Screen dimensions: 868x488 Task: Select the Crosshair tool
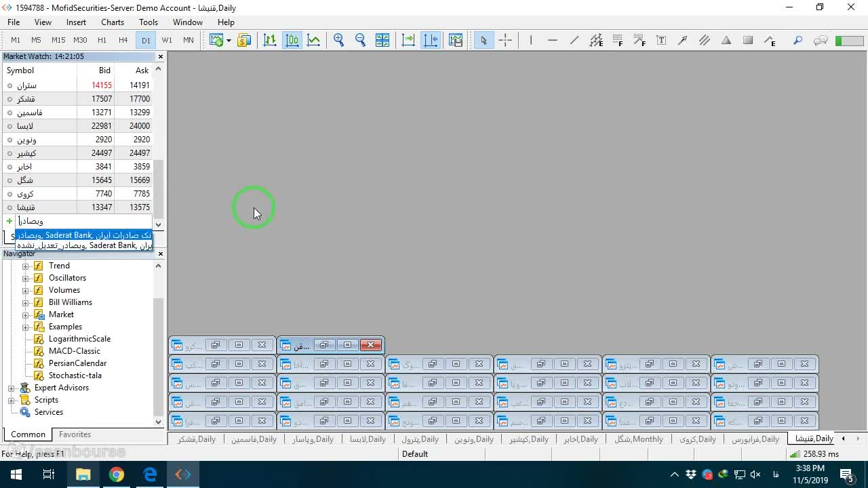click(505, 41)
